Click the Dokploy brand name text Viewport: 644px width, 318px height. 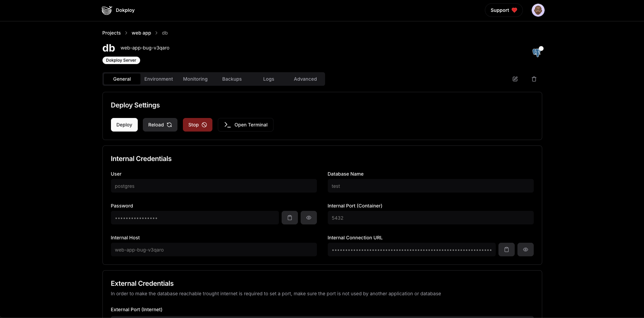point(125,10)
